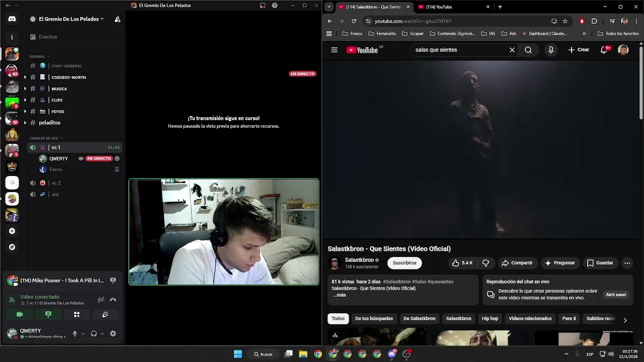
Task: Like the video (5.4 K)
Action: pos(462,263)
